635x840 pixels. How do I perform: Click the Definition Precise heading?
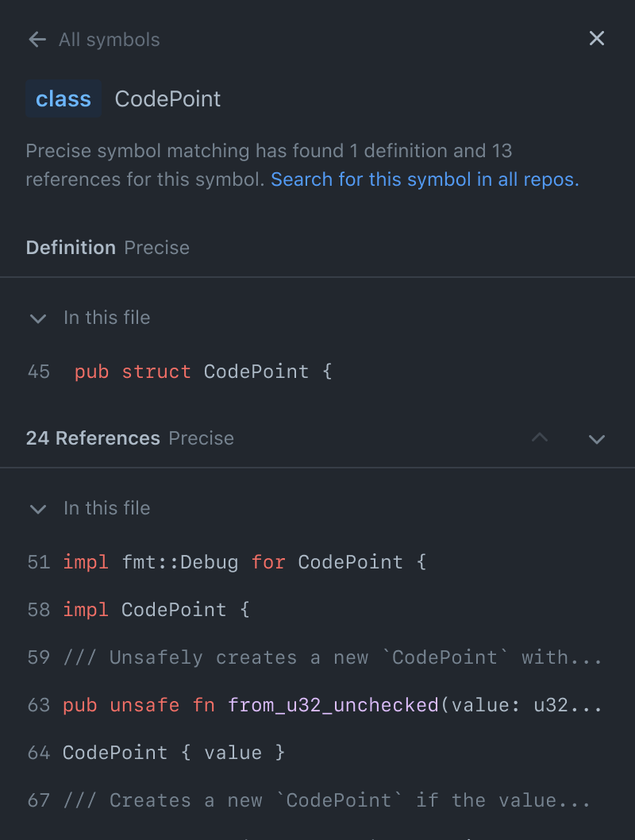pos(107,248)
